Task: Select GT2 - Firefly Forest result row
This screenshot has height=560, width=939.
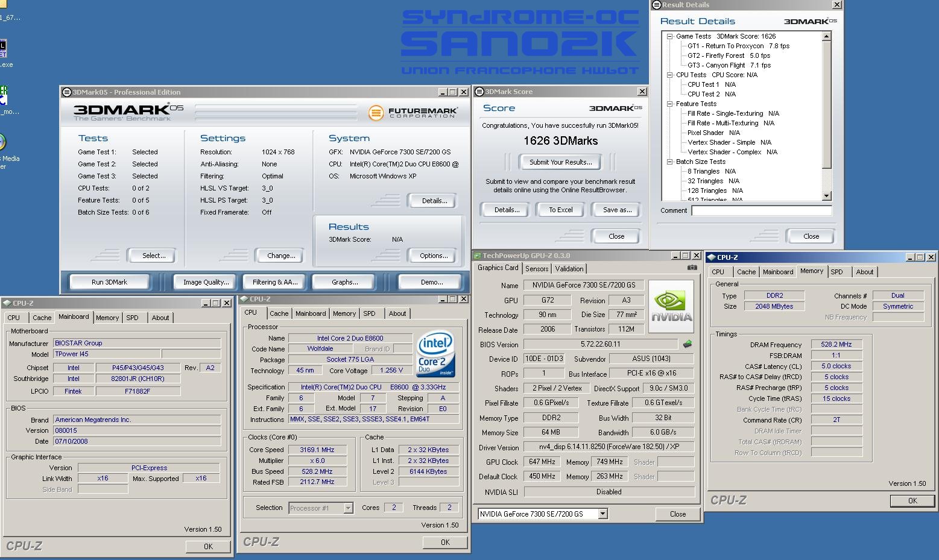Action: click(x=729, y=55)
